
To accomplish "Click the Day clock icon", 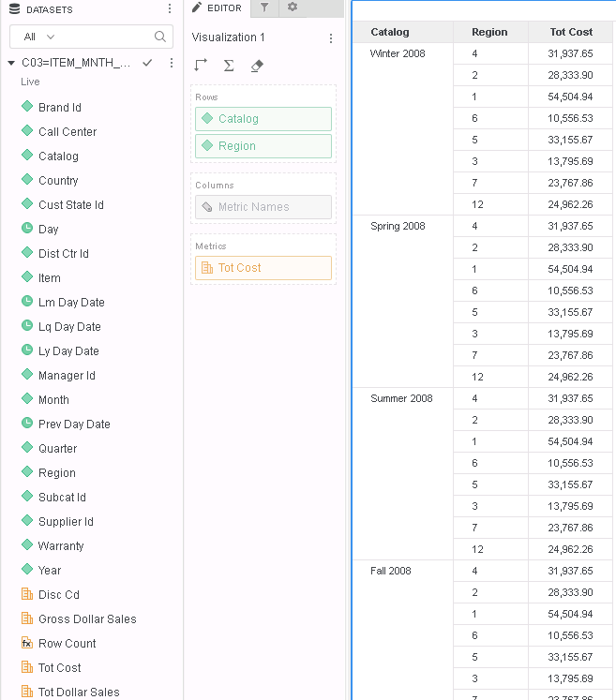I will (27, 228).
